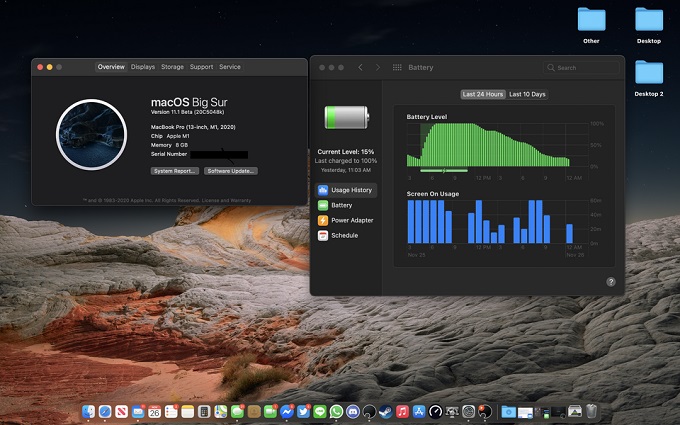Open the App Store dock icon
This screenshot has width=680, height=425.
click(419, 411)
